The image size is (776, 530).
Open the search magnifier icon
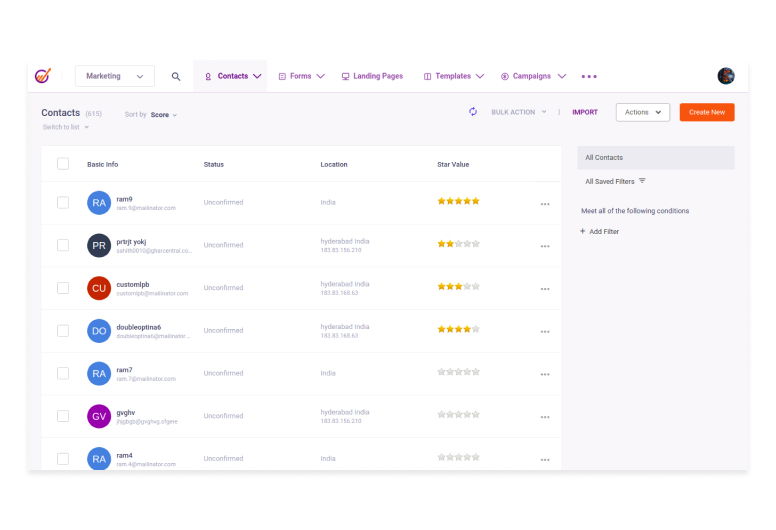coord(176,76)
